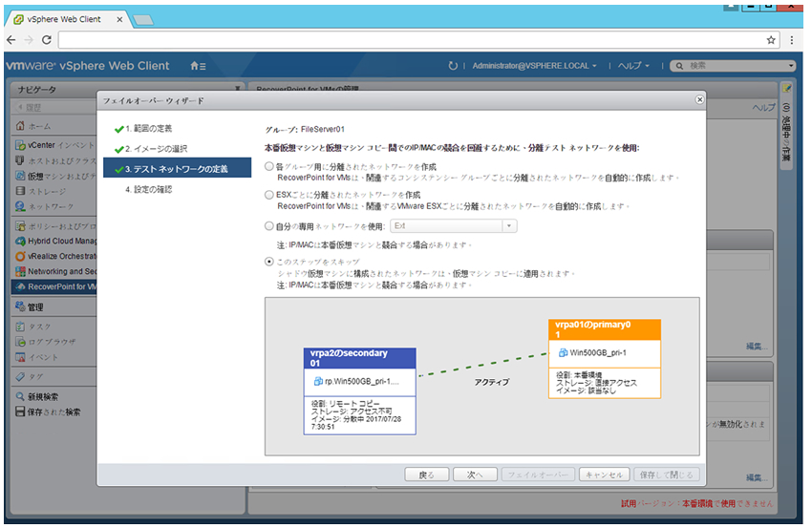Click 次へ button in wizard
812x528 pixels.
click(x=475, y=475)
